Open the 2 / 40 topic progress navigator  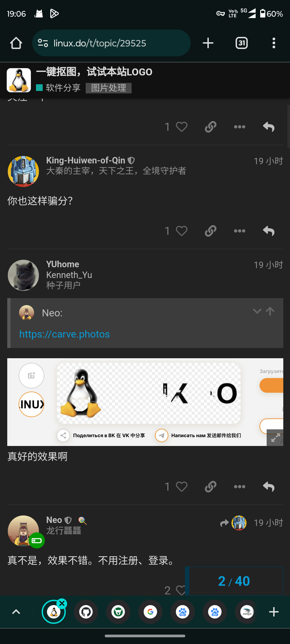coord(234,581)
